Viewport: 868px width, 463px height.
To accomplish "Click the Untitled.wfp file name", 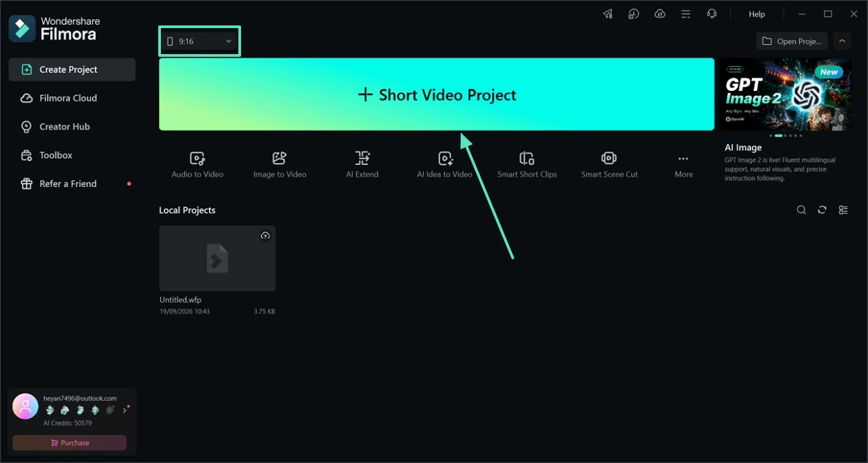I will click(x=180, y=300).
